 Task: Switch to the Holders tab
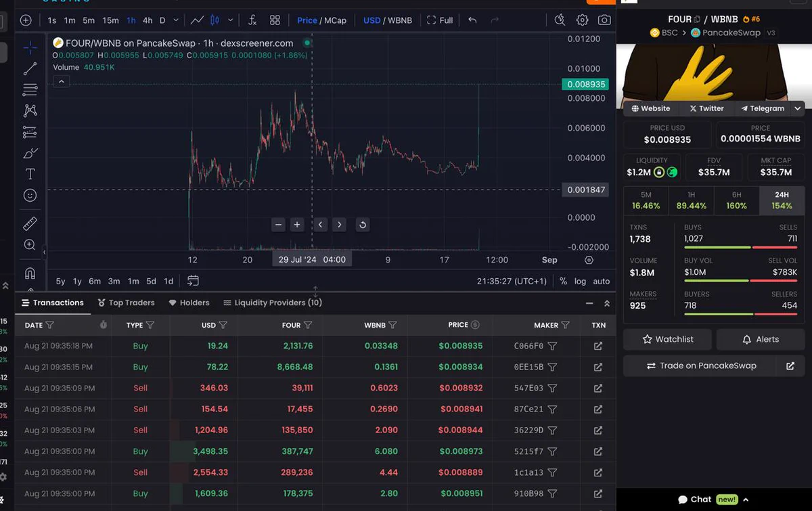pyautogui.click(x=189, y=303)
